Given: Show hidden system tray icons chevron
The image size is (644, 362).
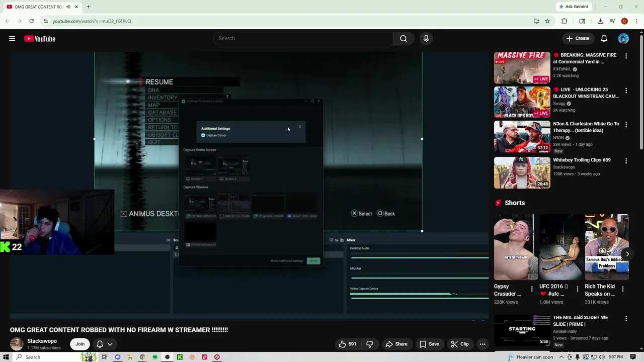Looking at the screenshot, I should tap(560, 357).
